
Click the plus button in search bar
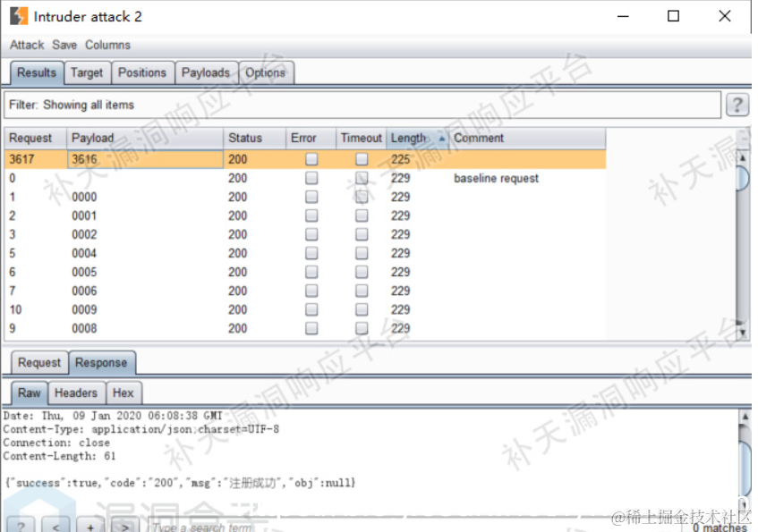(90, 526)
